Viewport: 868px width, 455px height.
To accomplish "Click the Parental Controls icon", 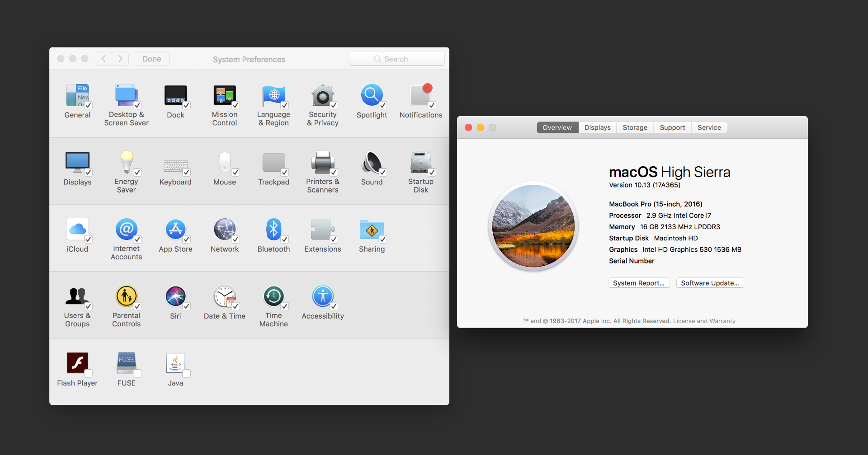I will pos(127,296).
